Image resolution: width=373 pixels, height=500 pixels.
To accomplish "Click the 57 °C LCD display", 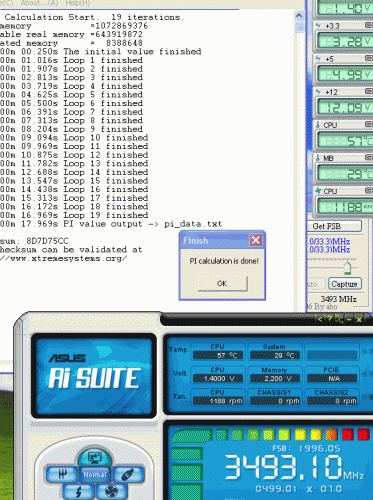I will (345, 140).
